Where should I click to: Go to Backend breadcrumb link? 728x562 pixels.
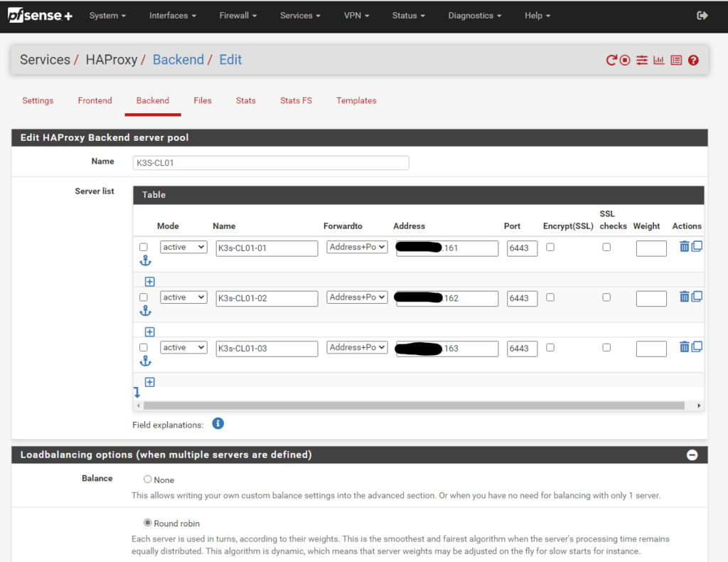(178, 60)
